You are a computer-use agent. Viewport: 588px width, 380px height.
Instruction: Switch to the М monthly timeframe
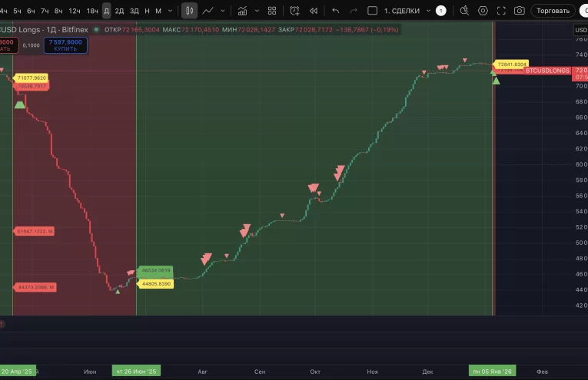158,11
